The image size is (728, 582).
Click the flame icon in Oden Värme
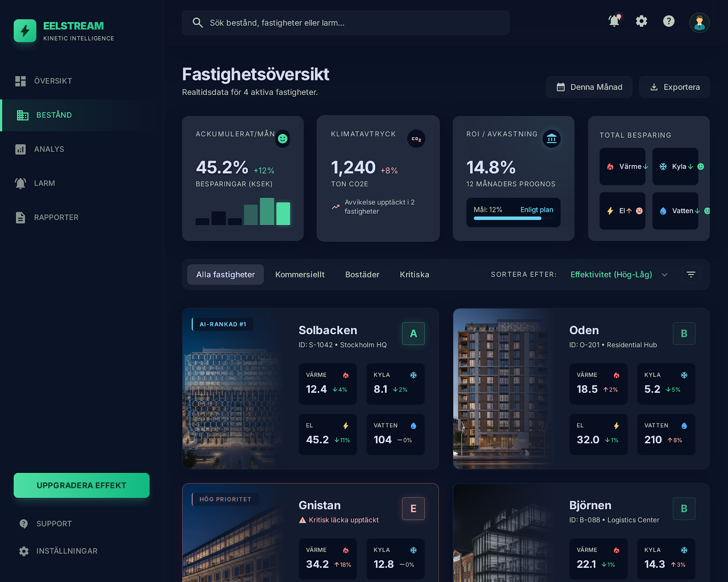pos(617,375)
